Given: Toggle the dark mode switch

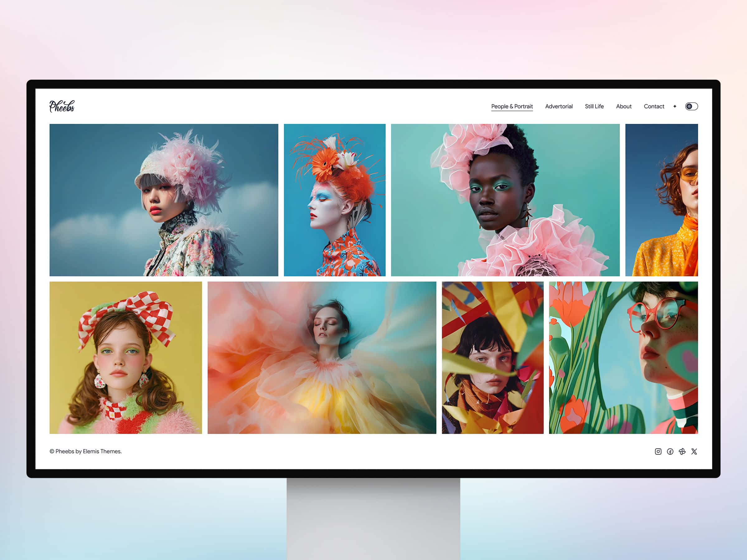Looking at the screenshot, I should (691, 106).
